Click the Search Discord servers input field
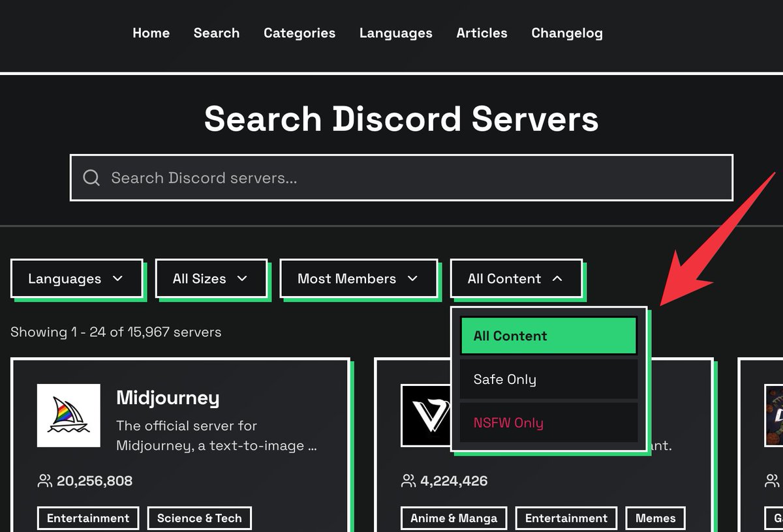The height and width of the screenshot is (532, 783). 401,177
